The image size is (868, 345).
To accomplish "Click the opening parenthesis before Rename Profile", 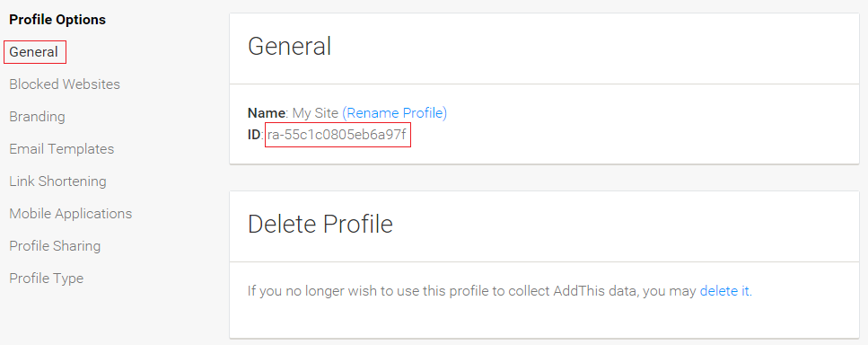I will tap(345, 113).
